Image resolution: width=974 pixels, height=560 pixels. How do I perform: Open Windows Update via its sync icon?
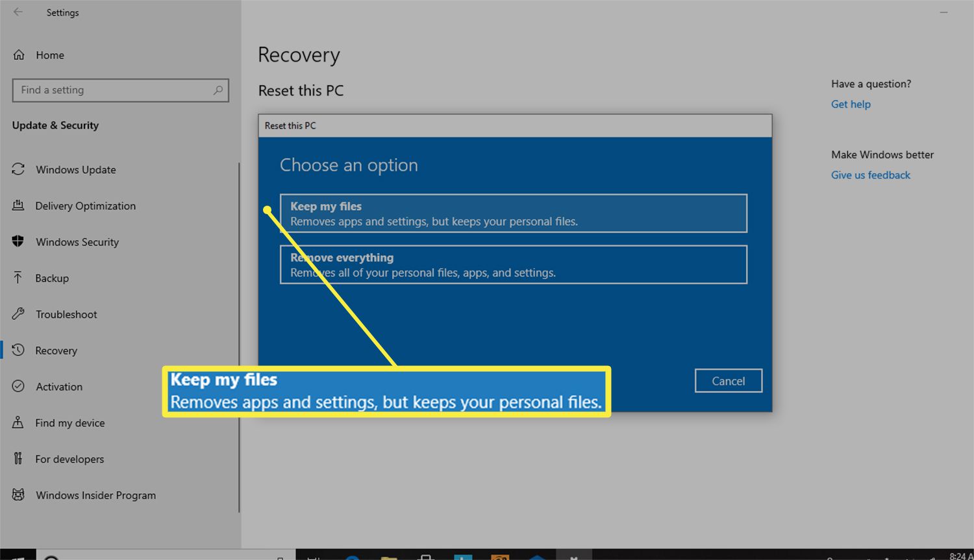(18, 169)
